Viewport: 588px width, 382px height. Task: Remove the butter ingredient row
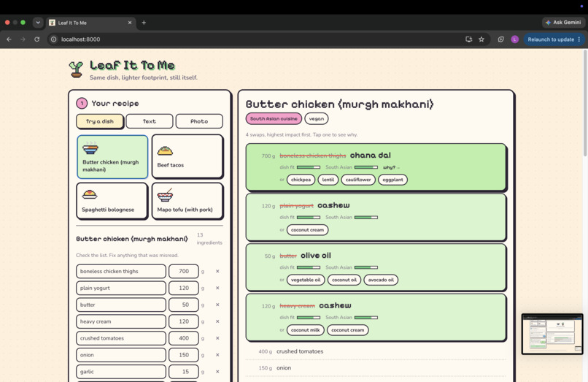coord(217,305)
